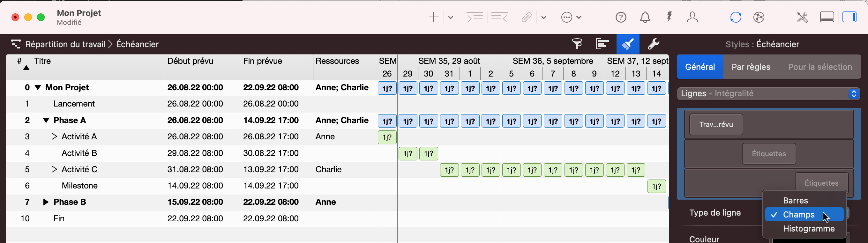The height and width of the screenshot is (243, 868).
Task: Switch to the Par règles tab
Action: pos(751,67)
